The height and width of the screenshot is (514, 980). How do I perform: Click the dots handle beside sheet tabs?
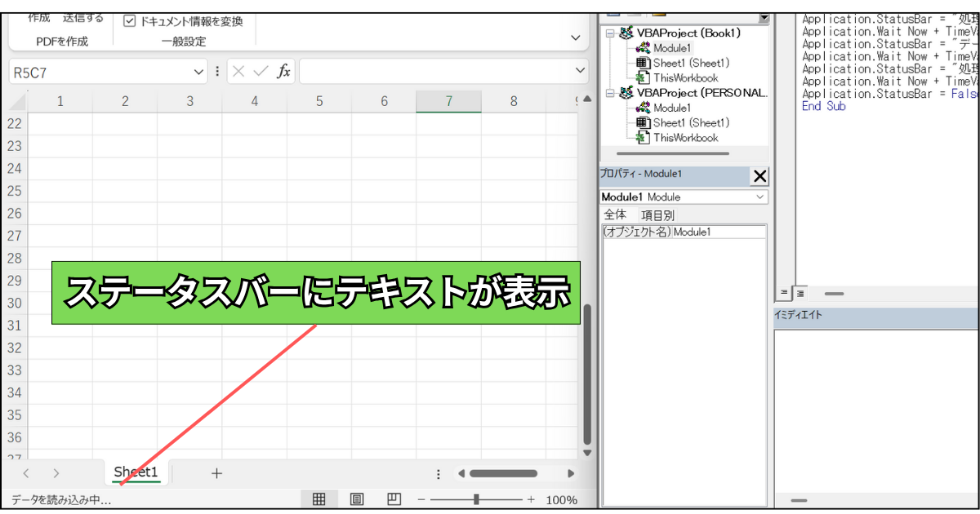tap(439, 474)
